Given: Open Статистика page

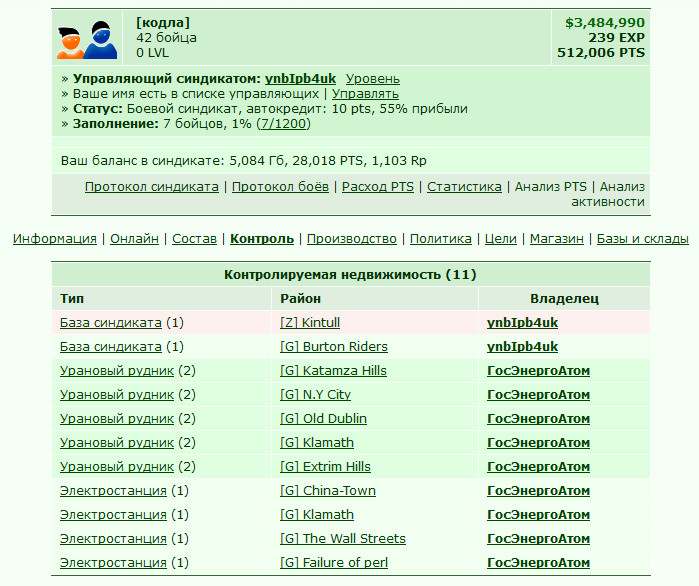Looking at the screenshot, I should tap(465, 187).
